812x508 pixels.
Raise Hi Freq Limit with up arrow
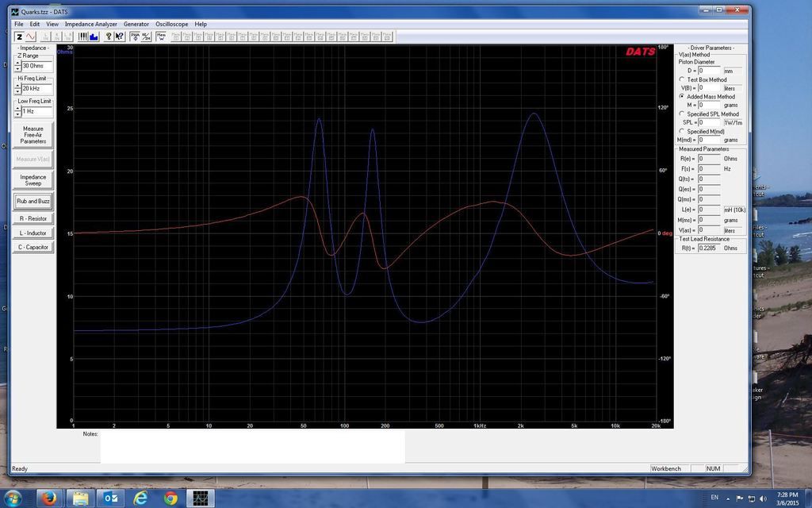17,86
